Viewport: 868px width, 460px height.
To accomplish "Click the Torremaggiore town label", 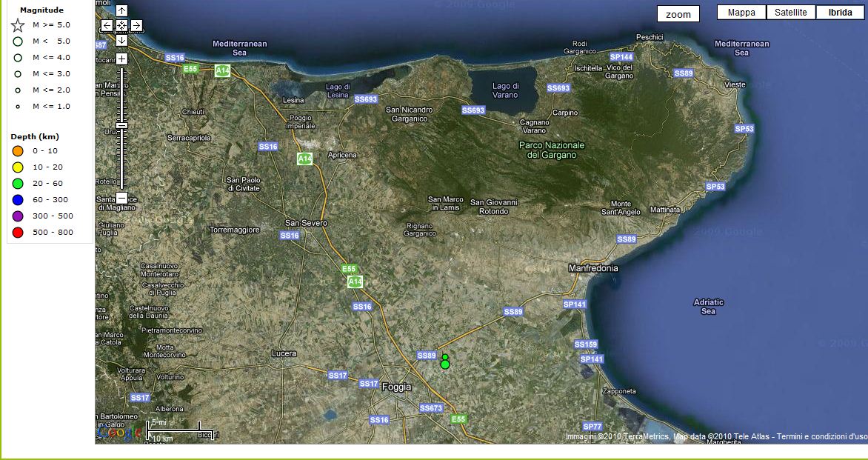I will [x=235, y=229].
